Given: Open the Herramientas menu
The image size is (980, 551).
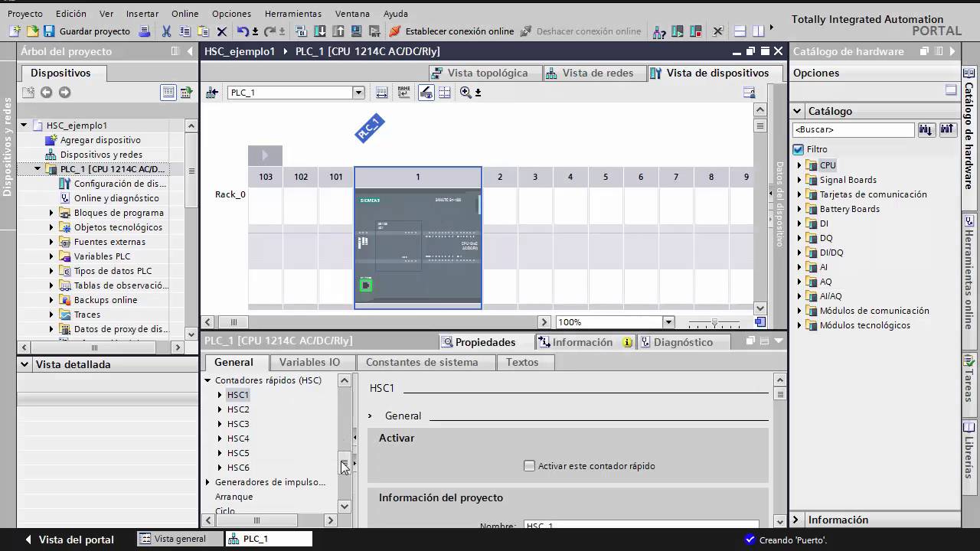Looking at the screenshot, I should click(x=293, y=14).
